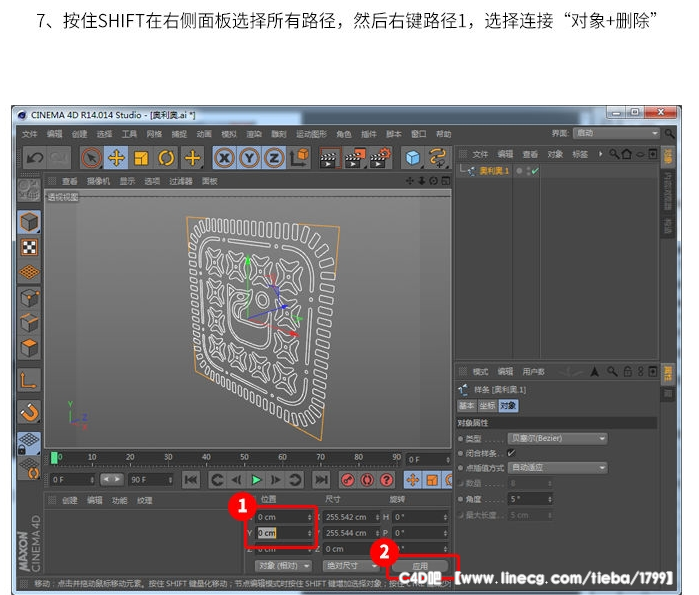Click the Record Active Objects key icon

point(348,480)
